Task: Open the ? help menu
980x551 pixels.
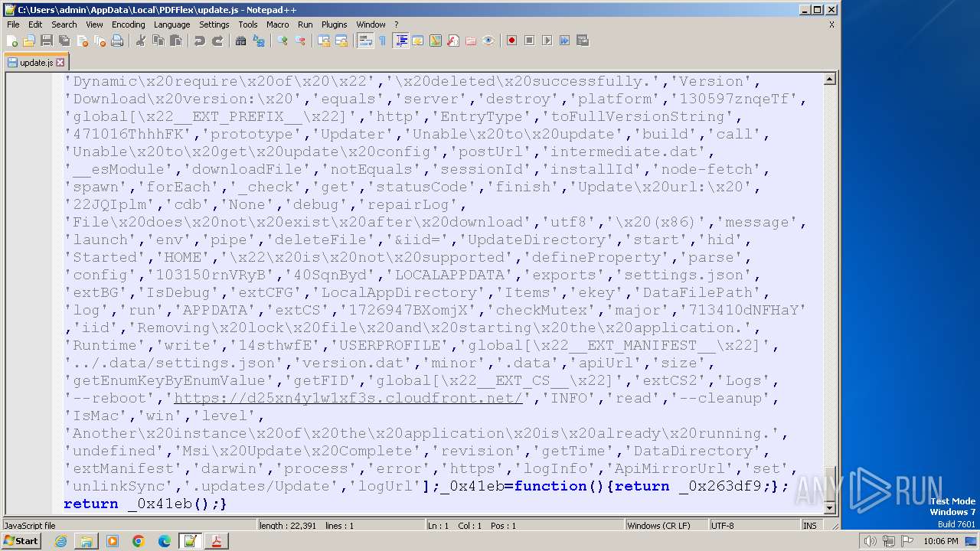Action: [396, 24]
